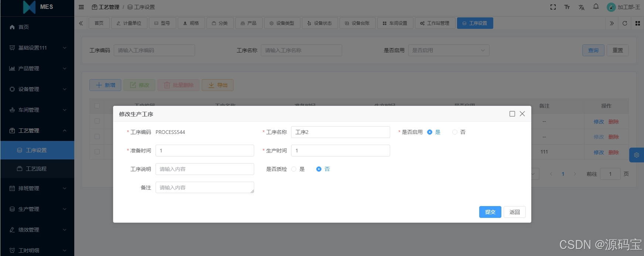This screenshot has width=644, height=256.
Task: Click the 查询 button
Action: pos(593,50)
